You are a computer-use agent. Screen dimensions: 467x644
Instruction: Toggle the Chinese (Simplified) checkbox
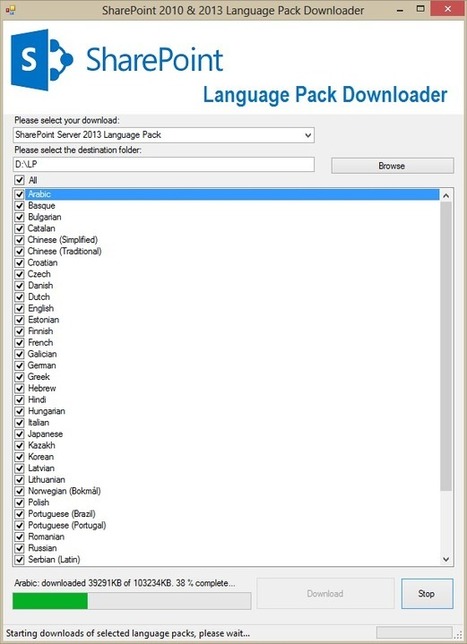pyautogui.click(x=19, y=240)
